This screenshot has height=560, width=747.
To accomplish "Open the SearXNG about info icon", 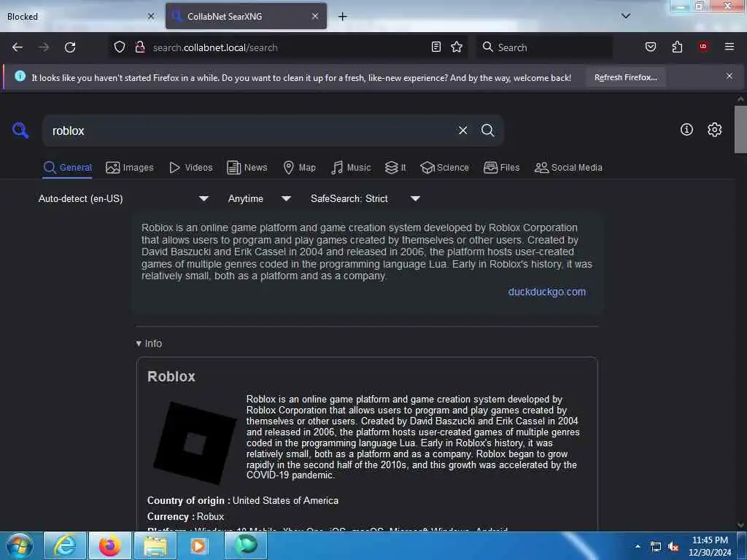I will (686, 130).
